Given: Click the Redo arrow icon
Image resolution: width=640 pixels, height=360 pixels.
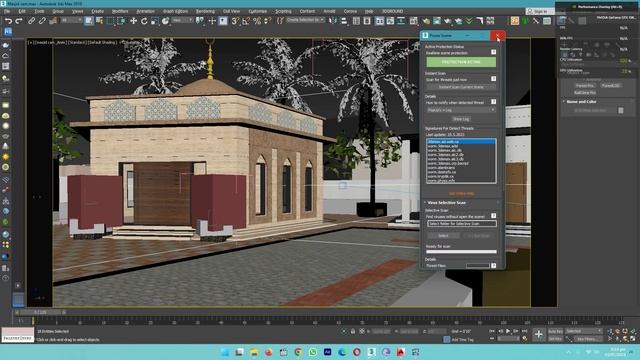Looking at the screenshot, I should [19, 21].
